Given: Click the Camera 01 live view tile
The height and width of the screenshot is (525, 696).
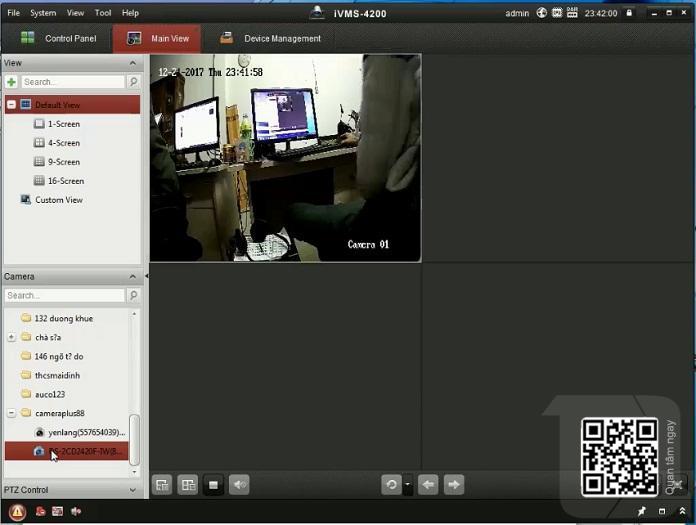Looking at the screenshot, I should click(285, 158).
